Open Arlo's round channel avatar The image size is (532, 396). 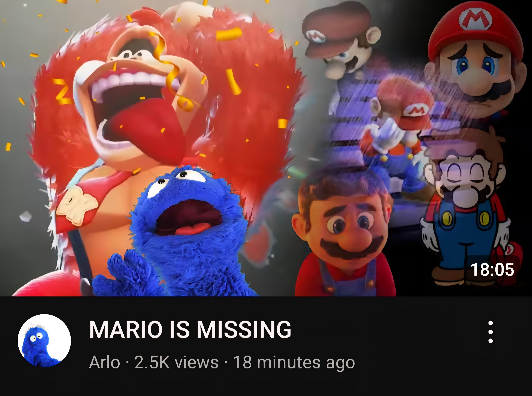[44, 341]
